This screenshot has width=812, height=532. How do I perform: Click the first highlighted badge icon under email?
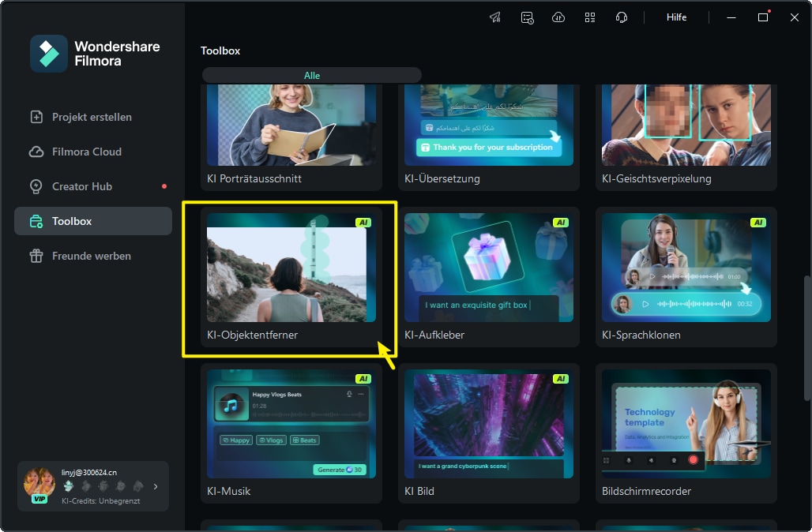pyautogui.click(x=68, y=486)
